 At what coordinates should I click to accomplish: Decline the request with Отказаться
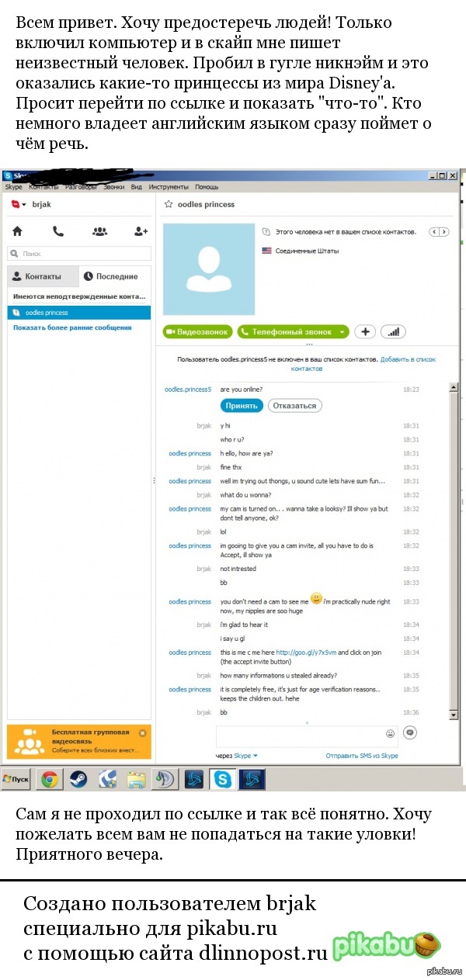pos(295,406)
